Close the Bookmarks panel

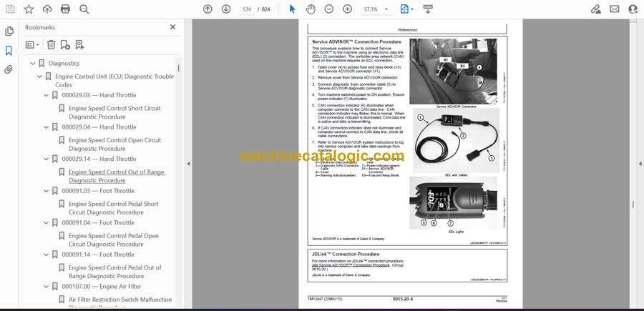pos(172,27)
